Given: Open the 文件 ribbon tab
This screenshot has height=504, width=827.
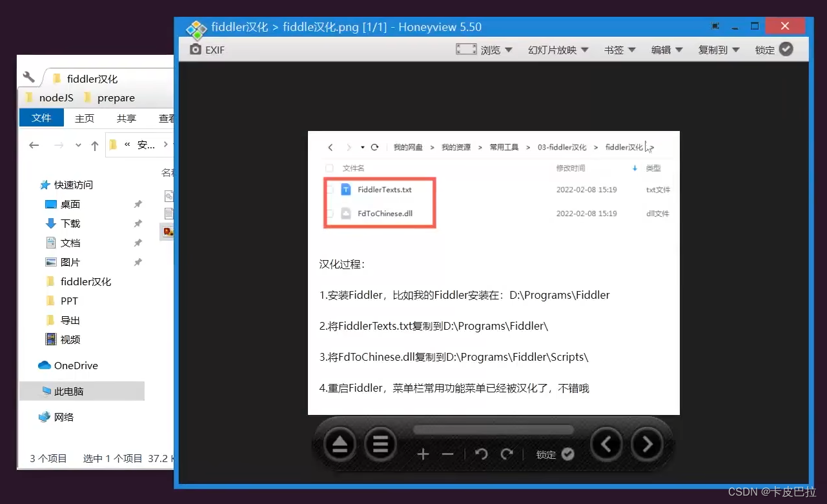Looking at the screenshot, I should pos(41,118).
